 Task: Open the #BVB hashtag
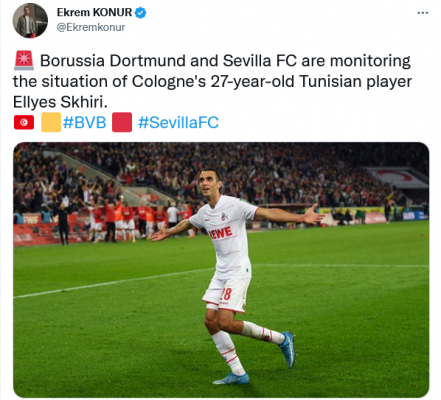[x=84, y=122]
